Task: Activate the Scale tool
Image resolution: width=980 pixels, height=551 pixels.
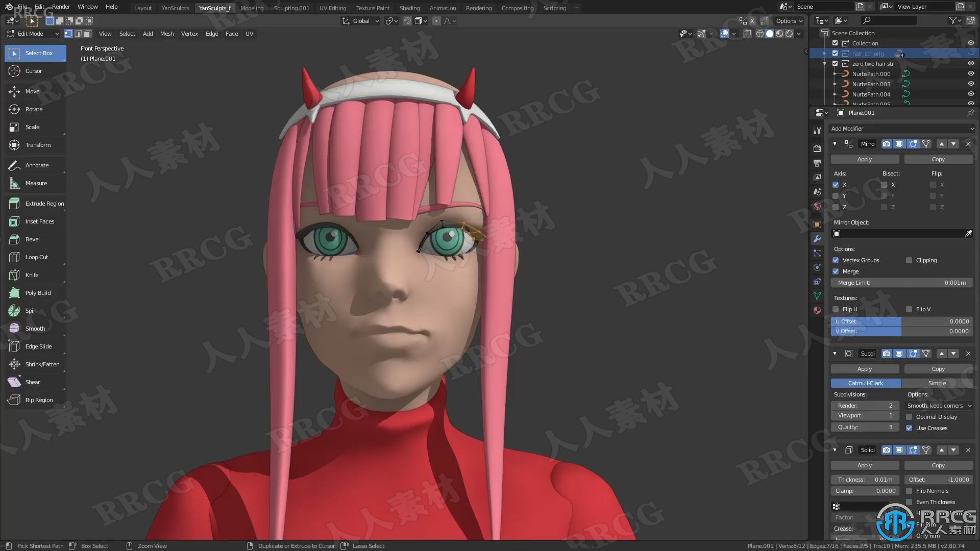Action: (35, 127)
